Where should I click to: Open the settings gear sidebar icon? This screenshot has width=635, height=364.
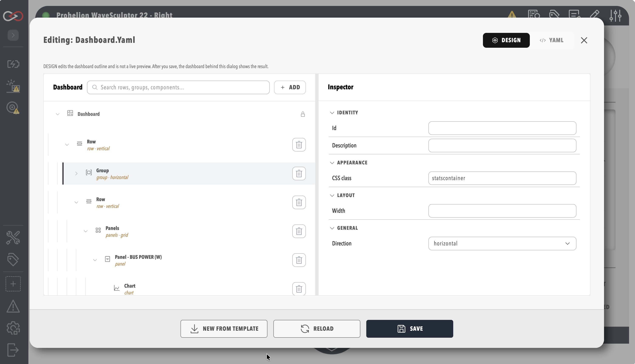tap(13, 328)
